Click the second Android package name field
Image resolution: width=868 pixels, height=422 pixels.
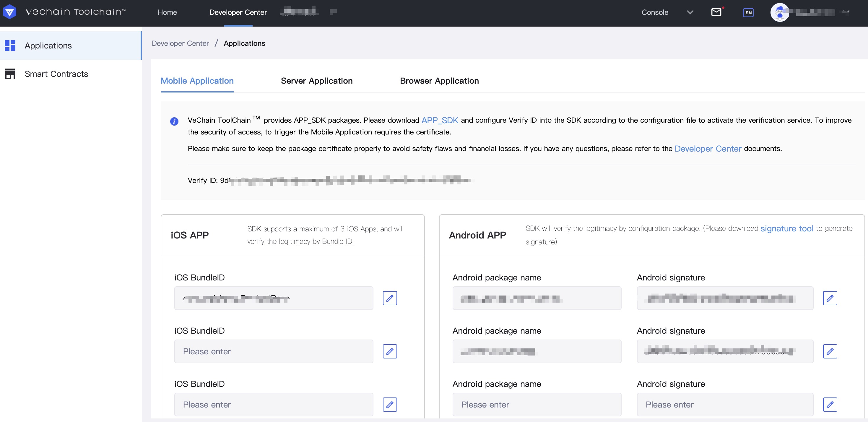point(537,352)
